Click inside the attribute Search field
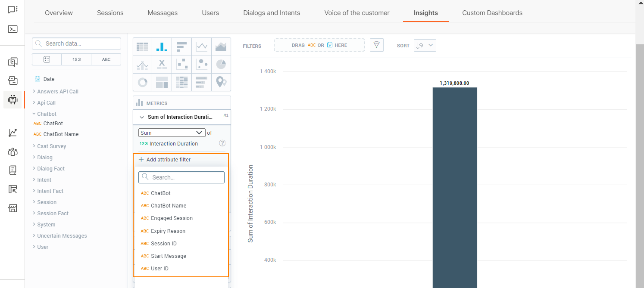Viewport: 644px width, 288px height. (181, 177)
